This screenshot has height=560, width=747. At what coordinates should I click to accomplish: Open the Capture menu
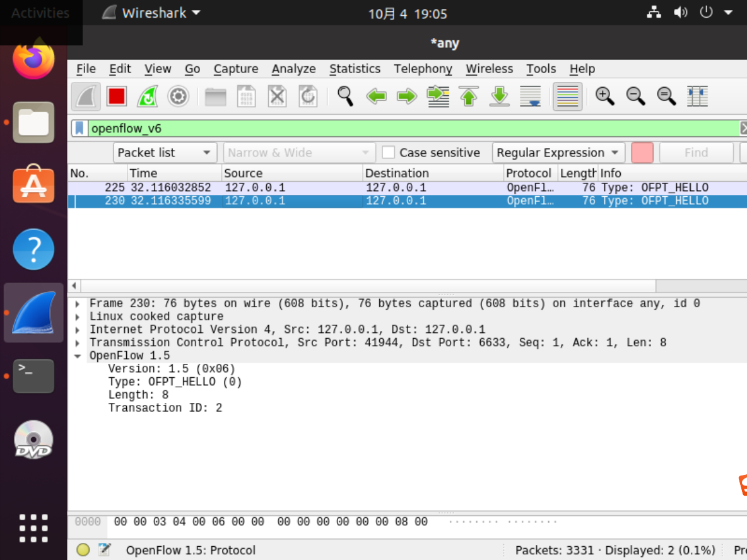[x=236, y=69]
